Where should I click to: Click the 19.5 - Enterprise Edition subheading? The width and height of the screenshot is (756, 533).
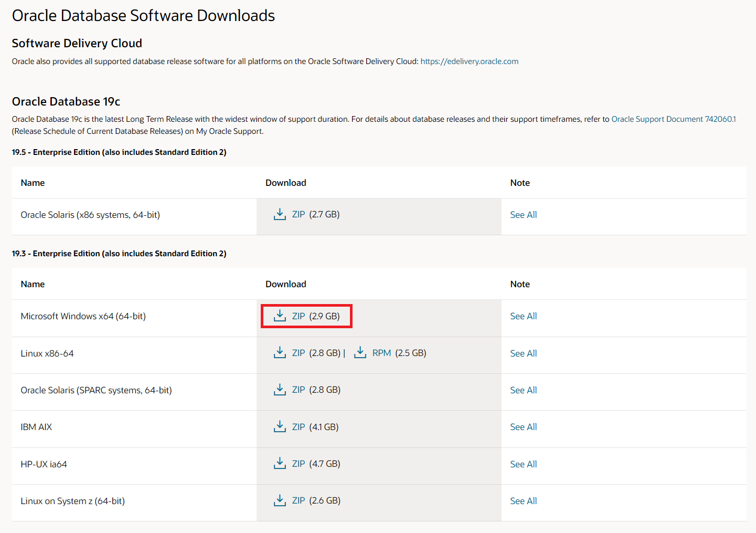tap(119, 152)
